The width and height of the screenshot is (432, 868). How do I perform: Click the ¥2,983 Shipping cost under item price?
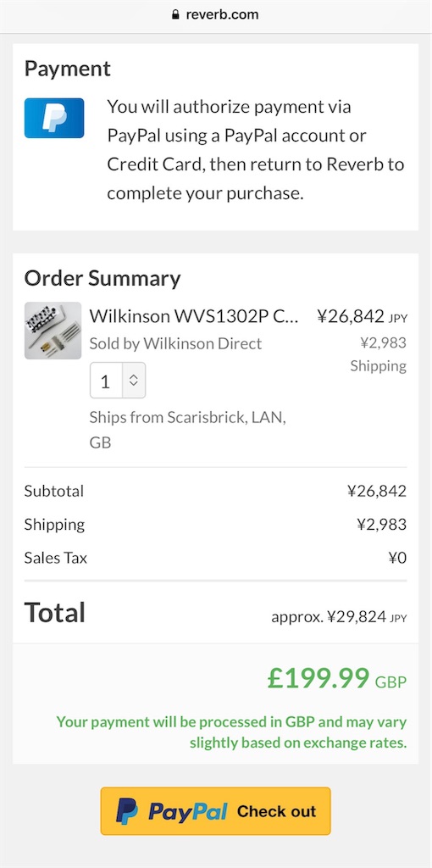tap(379, 354)
